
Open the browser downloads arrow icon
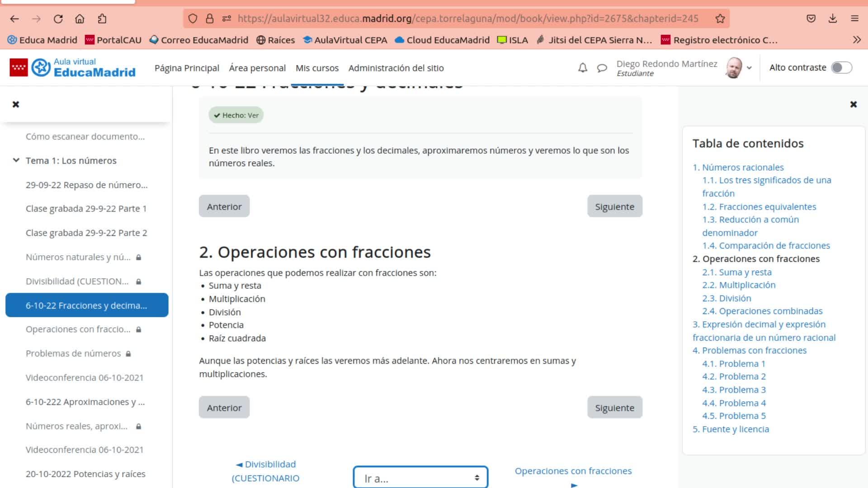coord(832,19)
